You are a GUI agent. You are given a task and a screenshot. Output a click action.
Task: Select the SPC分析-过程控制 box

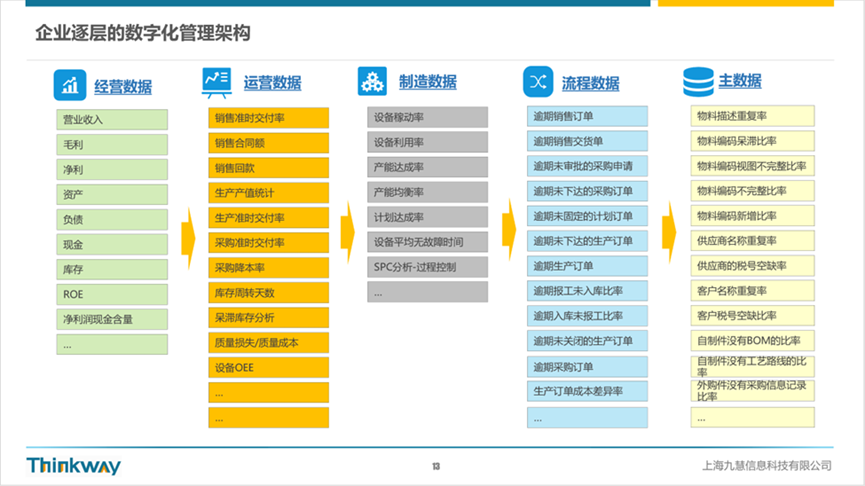point(428,267)
